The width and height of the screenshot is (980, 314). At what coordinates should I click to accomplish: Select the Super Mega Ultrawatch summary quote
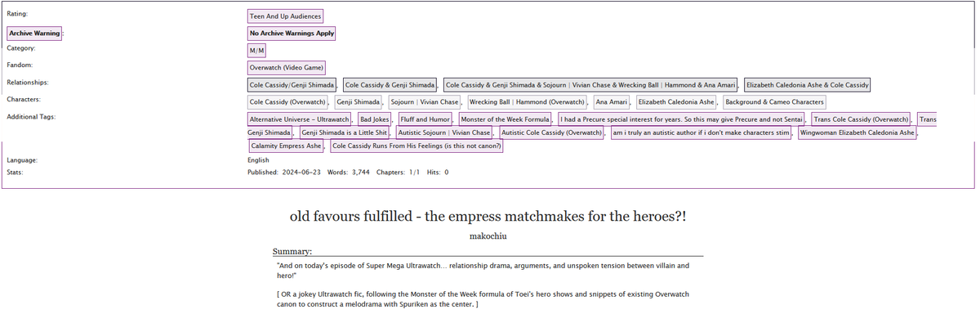[483, 271]
